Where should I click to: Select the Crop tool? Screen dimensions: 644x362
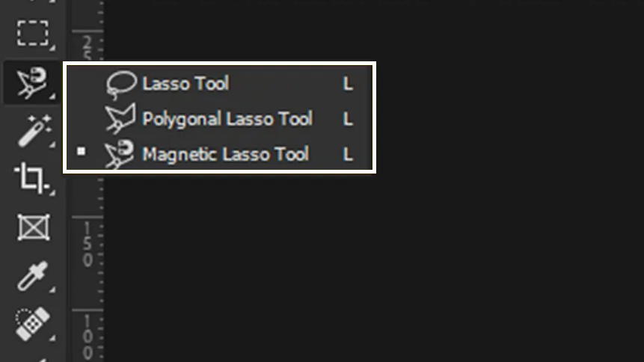click(32, 178)
